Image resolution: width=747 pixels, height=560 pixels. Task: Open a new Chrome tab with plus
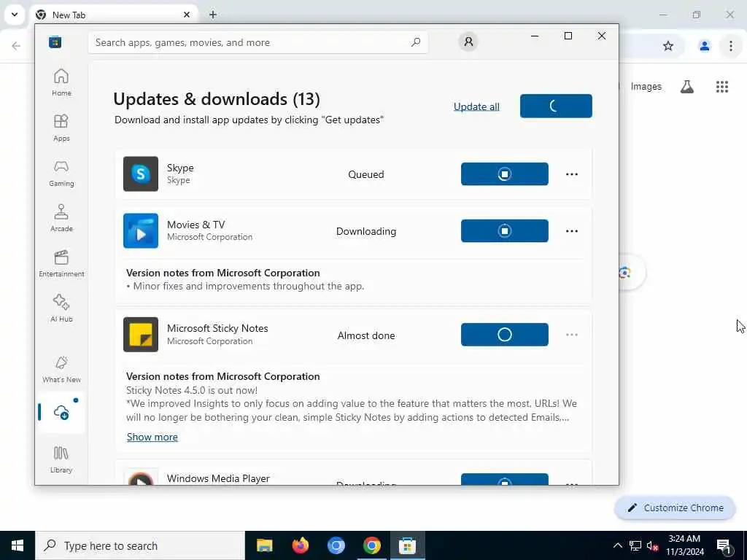tap(213, 15)
